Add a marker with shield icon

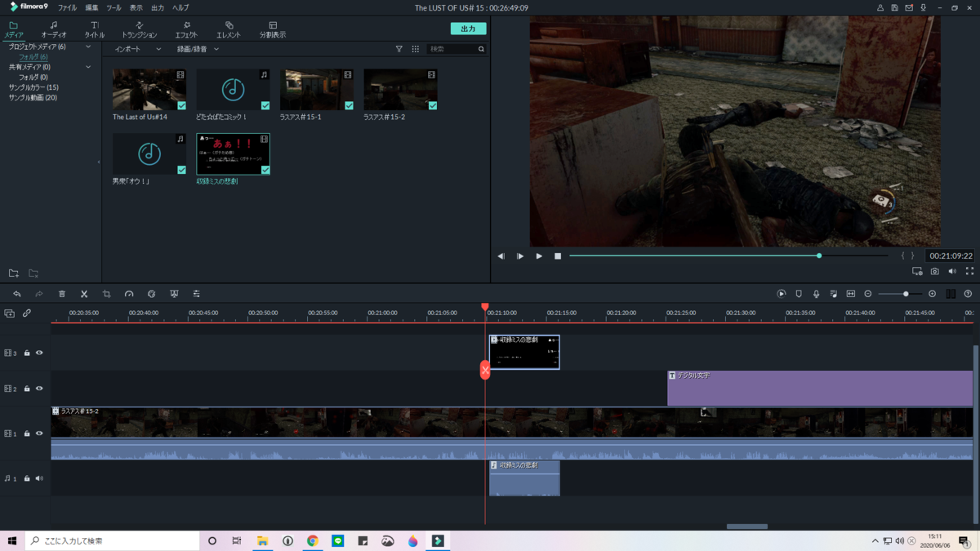799,294
